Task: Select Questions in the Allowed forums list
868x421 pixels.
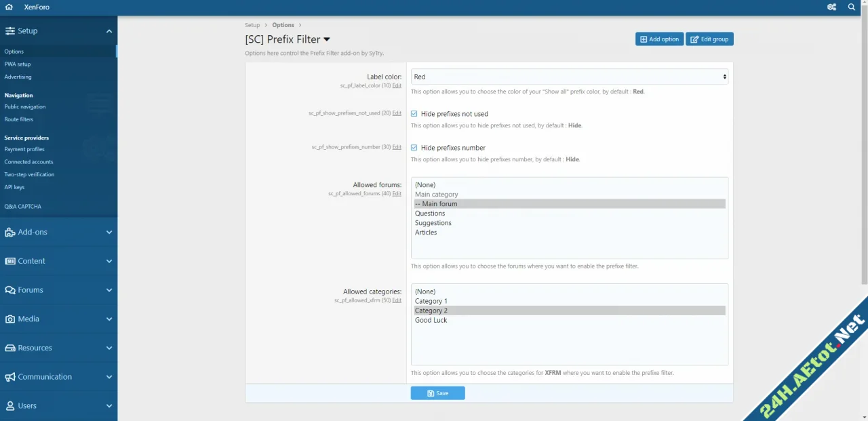Action: coord(430,213)
